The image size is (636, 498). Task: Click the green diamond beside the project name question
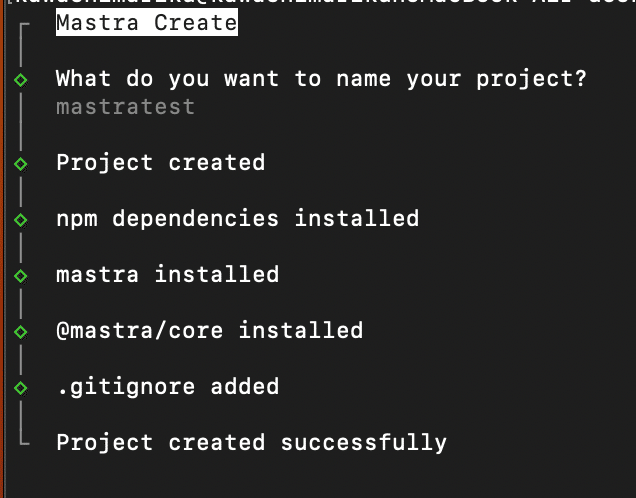(x=21, y=79)
